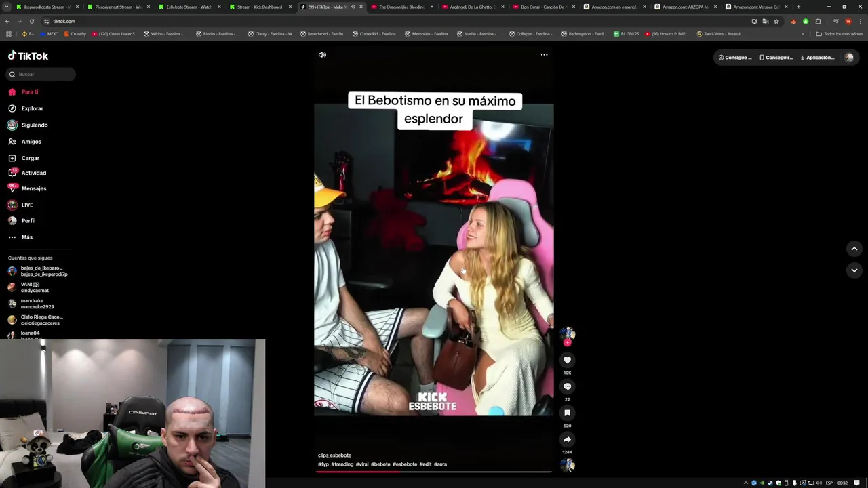This screenshot has width=868, height=488.
Task: Open the Chrome three-dot menu
Action: click(861, 21)
